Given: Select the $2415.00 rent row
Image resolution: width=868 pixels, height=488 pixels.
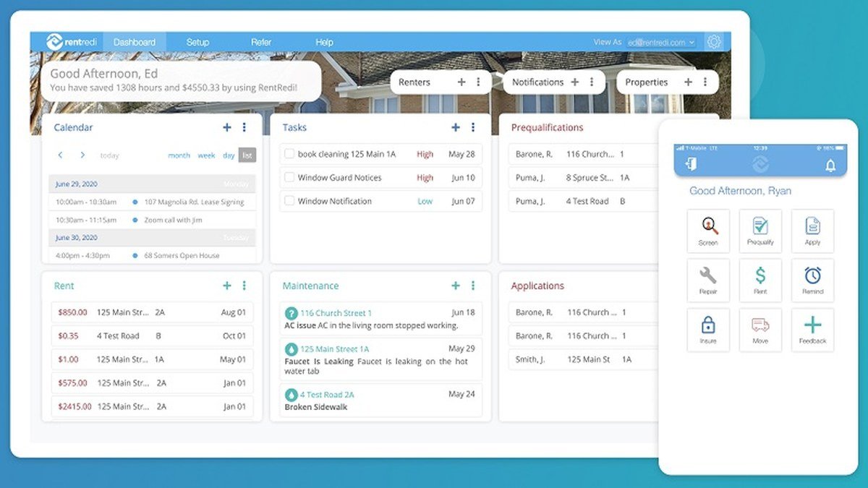Looking at the screenshot, I should (x=153, y=406).
